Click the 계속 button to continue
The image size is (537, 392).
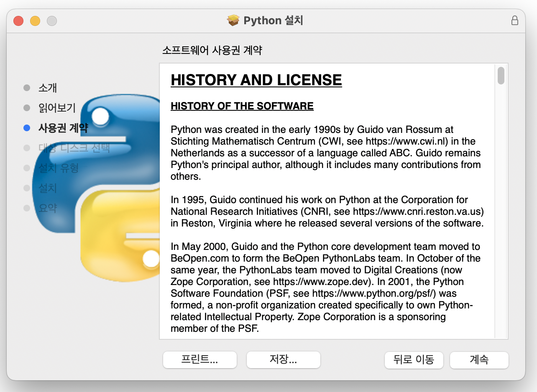(479, 360)
